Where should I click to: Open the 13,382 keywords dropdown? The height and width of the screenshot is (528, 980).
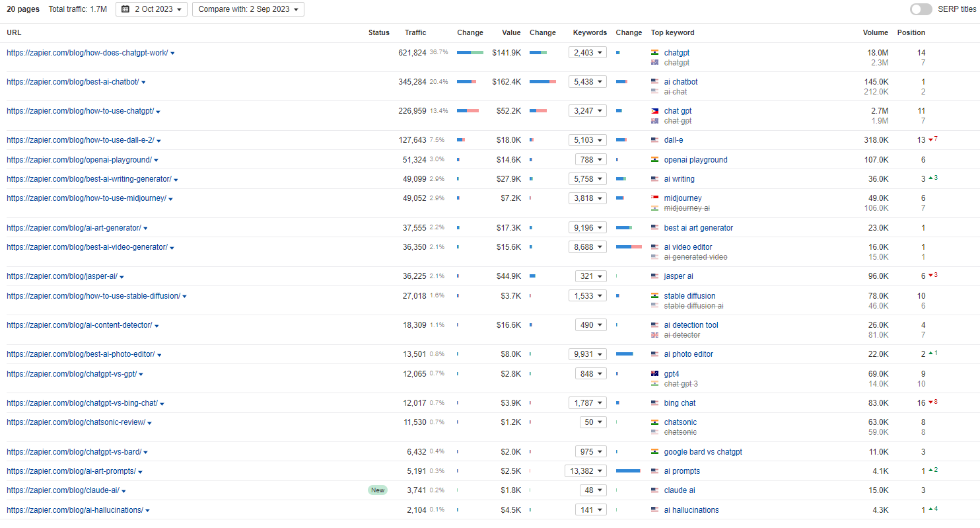point(586,471)
